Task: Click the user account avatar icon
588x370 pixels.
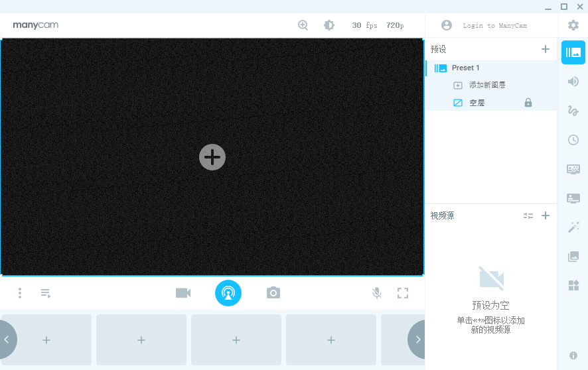Action: (x=446, y=25)
